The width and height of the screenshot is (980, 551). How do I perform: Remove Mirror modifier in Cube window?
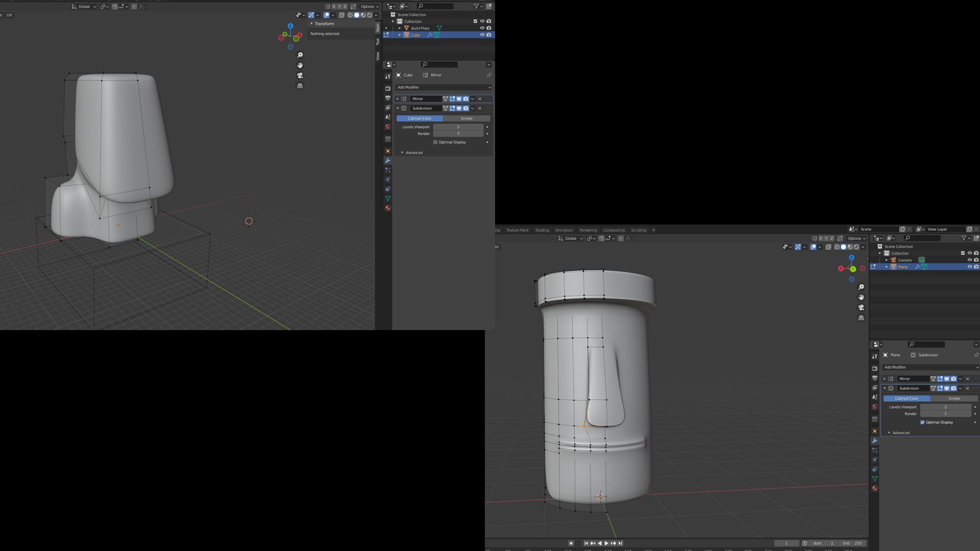tap(480, 99)
